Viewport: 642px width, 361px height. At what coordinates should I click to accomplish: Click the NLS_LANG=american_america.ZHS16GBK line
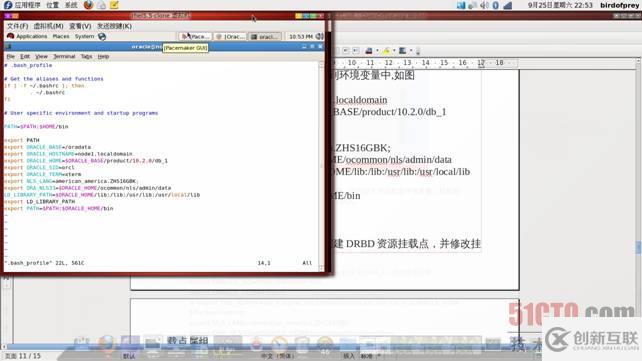point(70,181)
